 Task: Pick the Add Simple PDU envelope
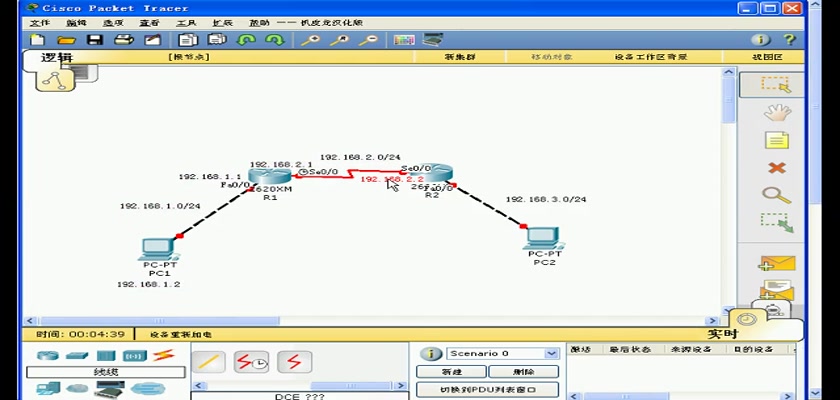click(776, 265)
